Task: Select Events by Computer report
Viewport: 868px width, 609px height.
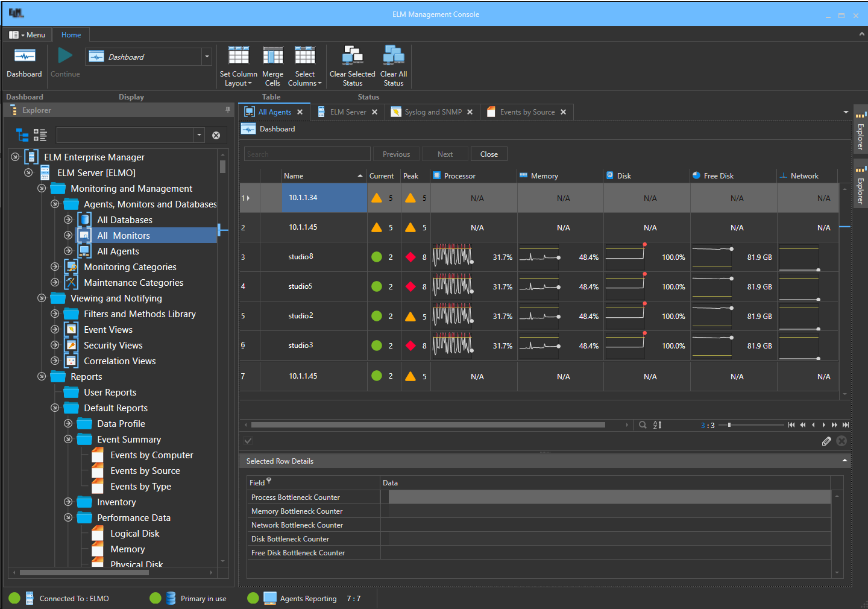Action: click(151, 455)
